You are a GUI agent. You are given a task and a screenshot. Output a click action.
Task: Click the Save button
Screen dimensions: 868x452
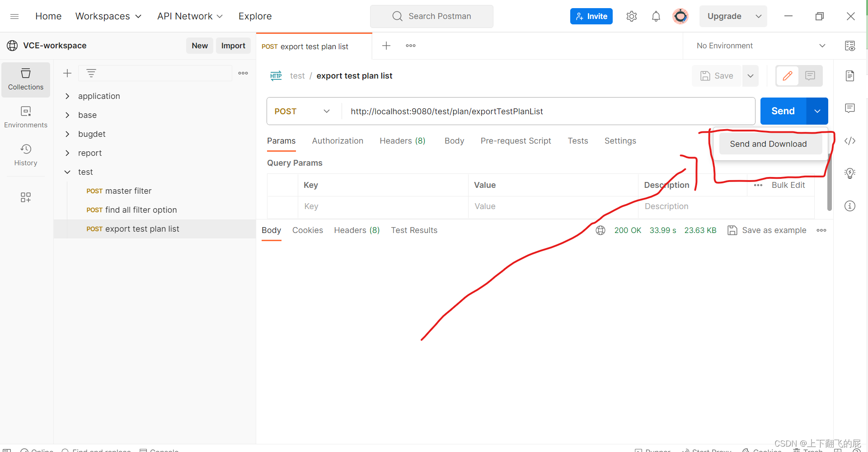coord(717,76)
